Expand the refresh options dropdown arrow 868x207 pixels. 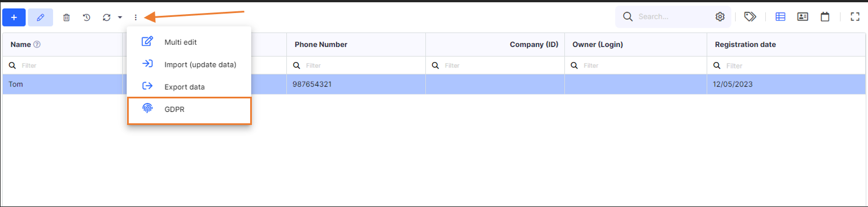click(120, 18)
